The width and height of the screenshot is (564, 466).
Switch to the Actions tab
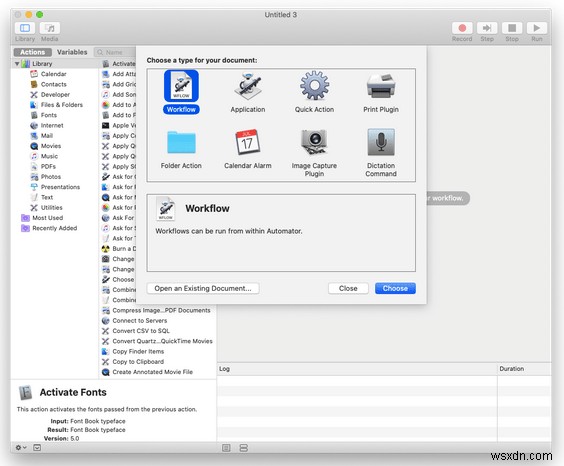[33, 52]
